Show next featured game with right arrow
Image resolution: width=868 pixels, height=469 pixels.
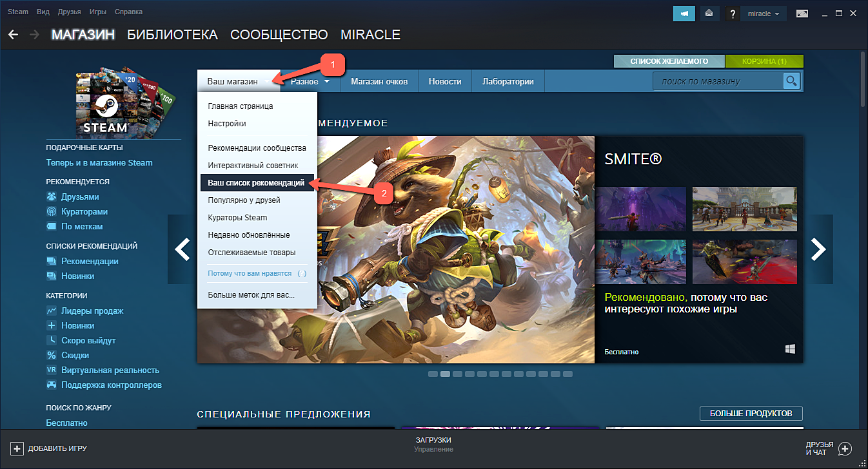point(818,249)
